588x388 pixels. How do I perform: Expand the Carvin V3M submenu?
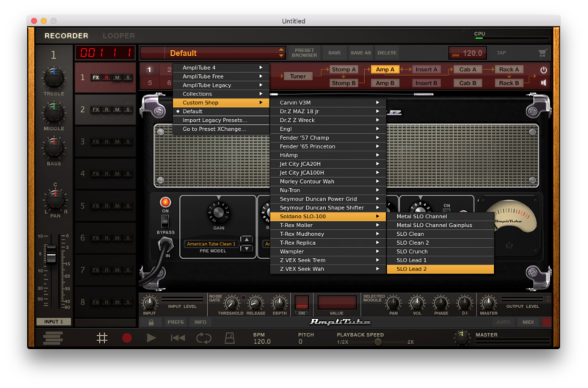pos(327,102)
